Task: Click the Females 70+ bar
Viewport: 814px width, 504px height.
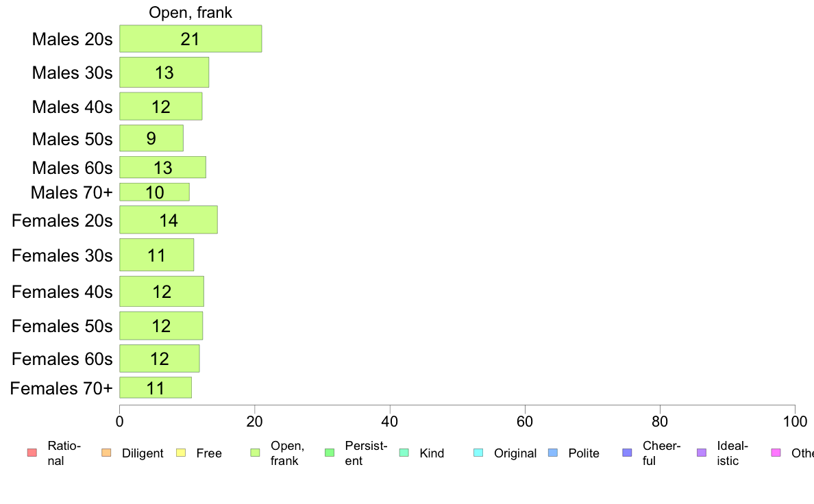Action: click(x=156, y=388)
